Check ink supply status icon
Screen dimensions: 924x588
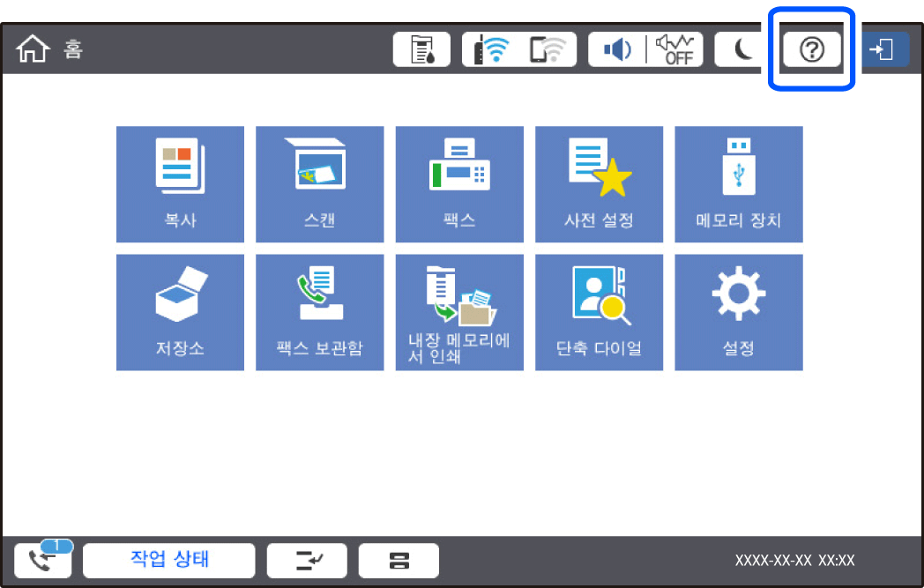(x=421, y=50)
